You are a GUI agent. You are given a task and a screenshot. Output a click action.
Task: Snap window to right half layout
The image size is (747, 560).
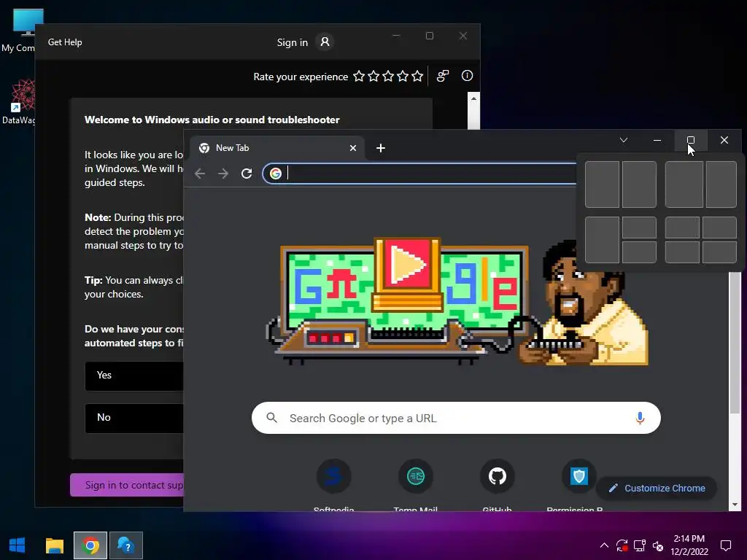(639, 184)
